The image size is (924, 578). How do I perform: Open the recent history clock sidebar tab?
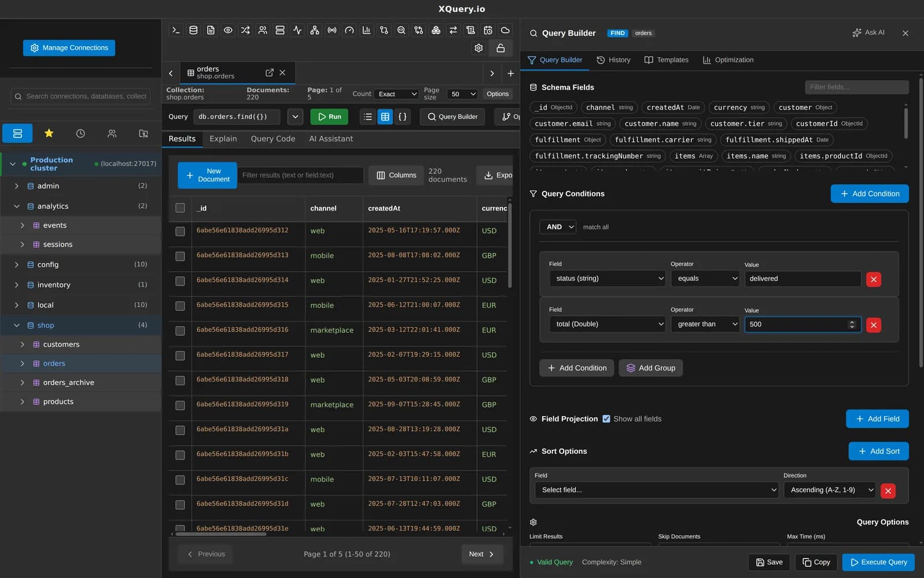coord(80,134)
